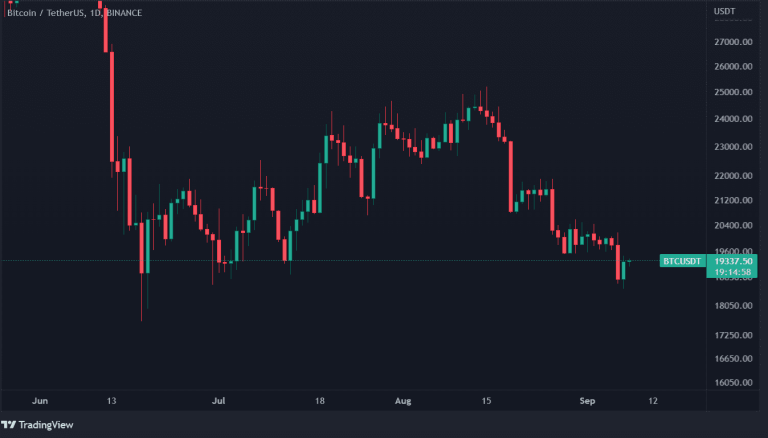This screenshot has width=768, height=438.
Task: Click the BTCUSDT price label tag
Action: tap(682, 262)
